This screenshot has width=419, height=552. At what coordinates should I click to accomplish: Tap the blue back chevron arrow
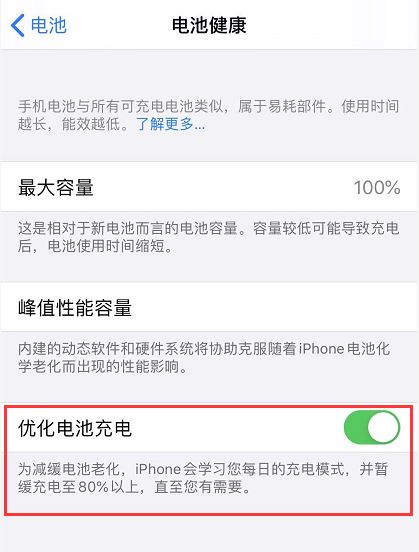click(18, 25)
